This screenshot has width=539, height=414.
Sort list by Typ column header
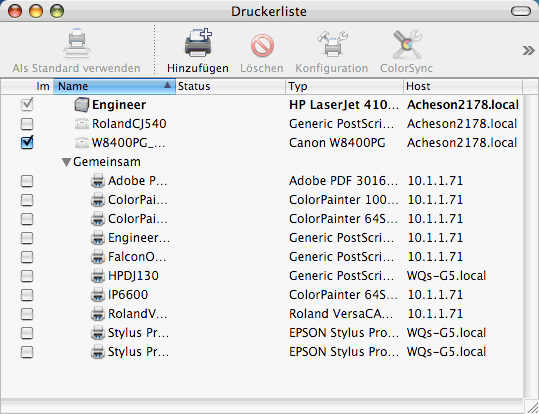click(x=344, y=86)
